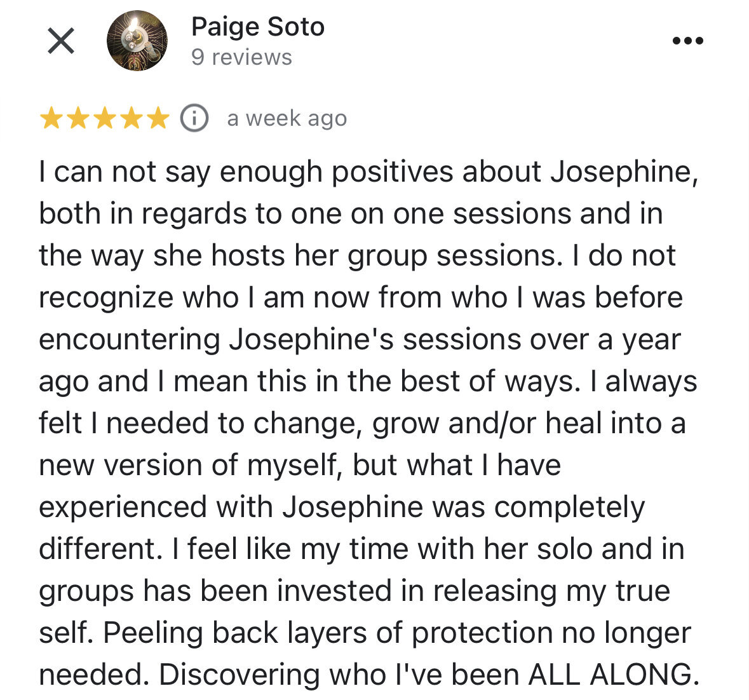Click the phrase "groups has been invested in releasing"
This screenshot has height=700, width=749.
297,591
